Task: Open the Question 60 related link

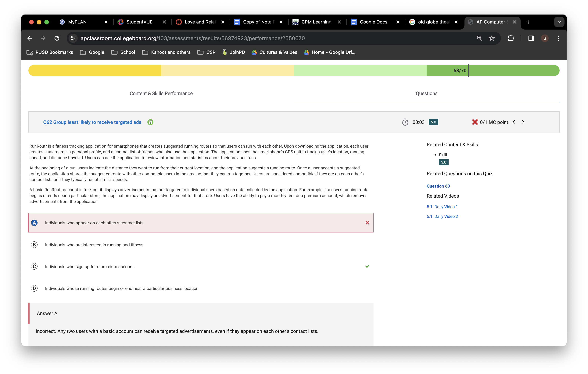Action: click(438, 186)
